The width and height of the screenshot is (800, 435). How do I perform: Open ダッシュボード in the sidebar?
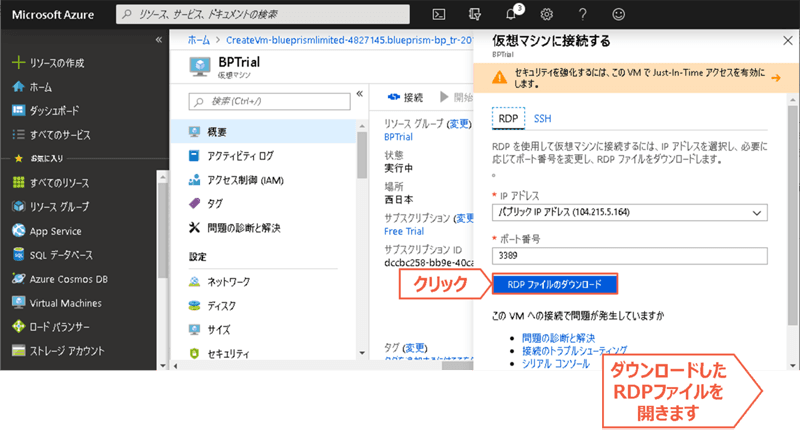pos(54,111)
